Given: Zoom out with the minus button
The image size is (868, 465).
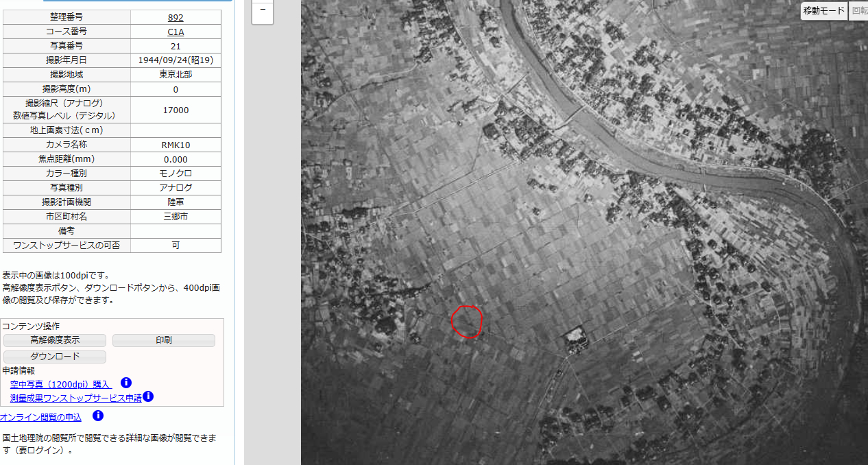Looking at the screenshot, I should coord(263,11).
